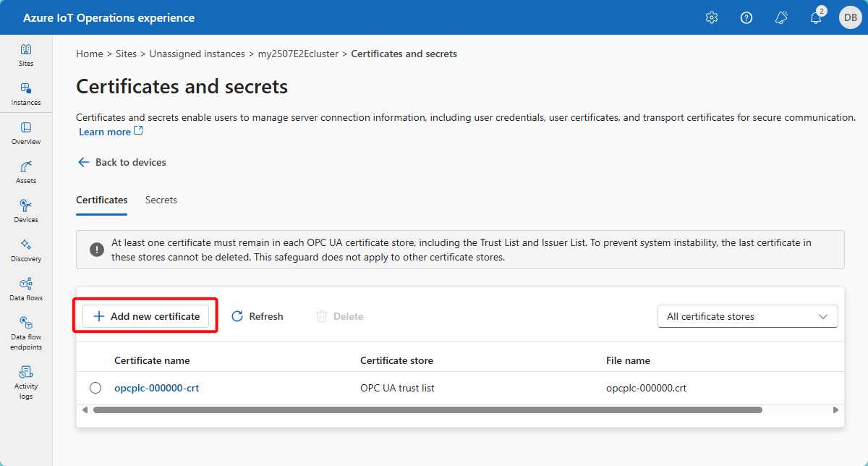This screenshot has height=466, width=868.
Task: Click the external link icon next to Learn more
Action: pyautogui.click(x=139, y=131)
